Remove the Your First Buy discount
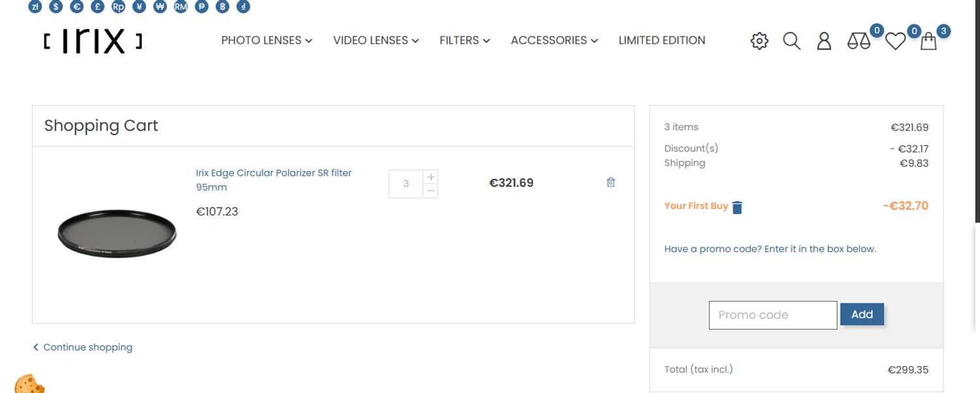The height and width of the screenshot is (393, 980). 737,208
